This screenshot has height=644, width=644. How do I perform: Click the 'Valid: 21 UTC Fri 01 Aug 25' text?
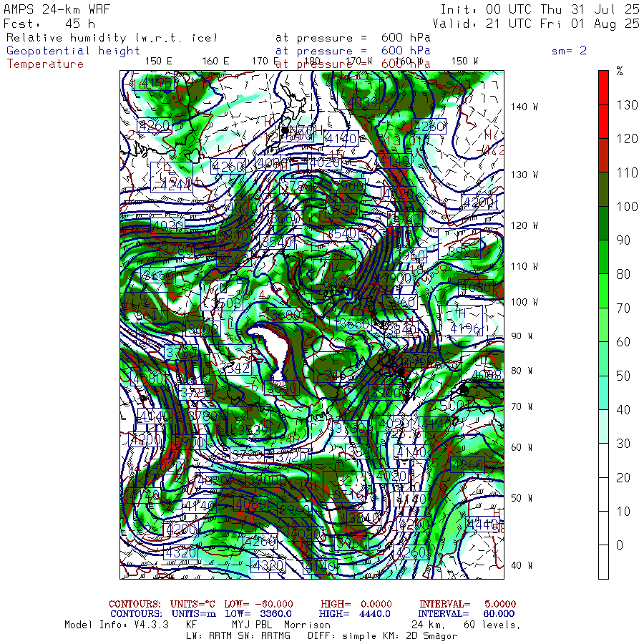tap(535, 24)
